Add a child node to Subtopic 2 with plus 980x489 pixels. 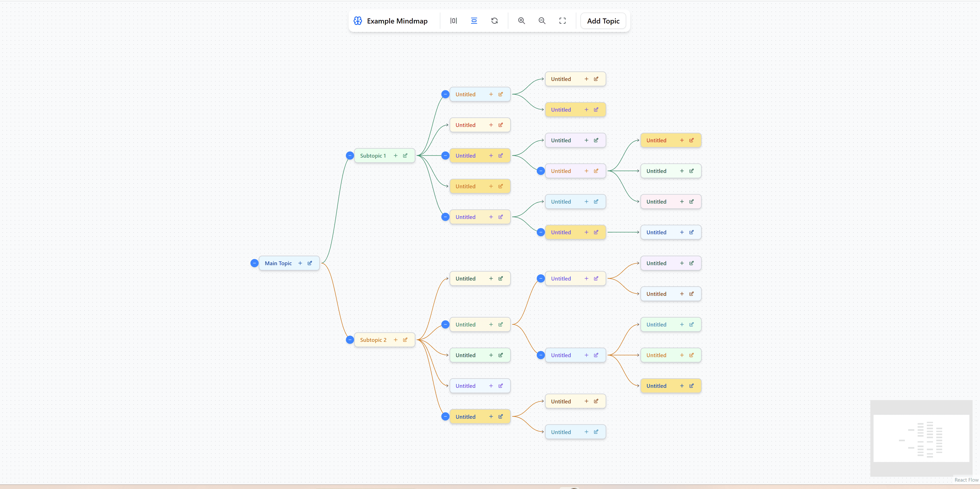[396, 340]
